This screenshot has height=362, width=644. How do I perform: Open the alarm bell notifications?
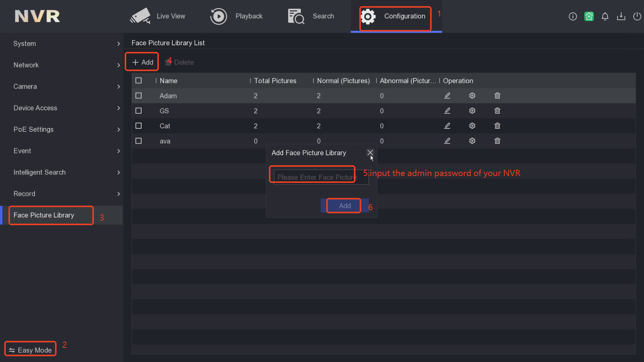coord(605,16)
